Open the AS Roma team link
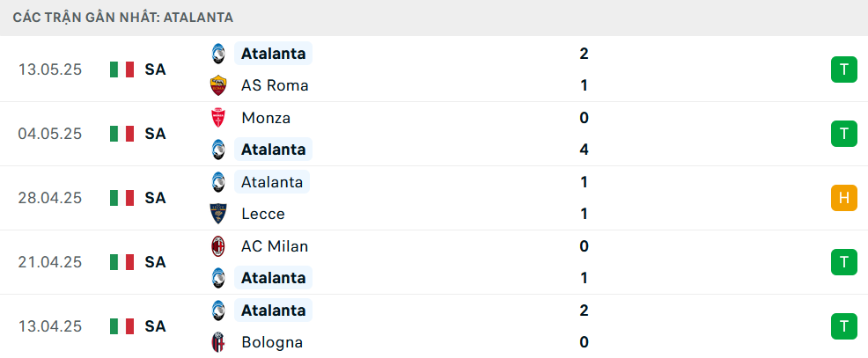This screenshot has height=358, width=868. pyautogui.click(x=275, y=86)
